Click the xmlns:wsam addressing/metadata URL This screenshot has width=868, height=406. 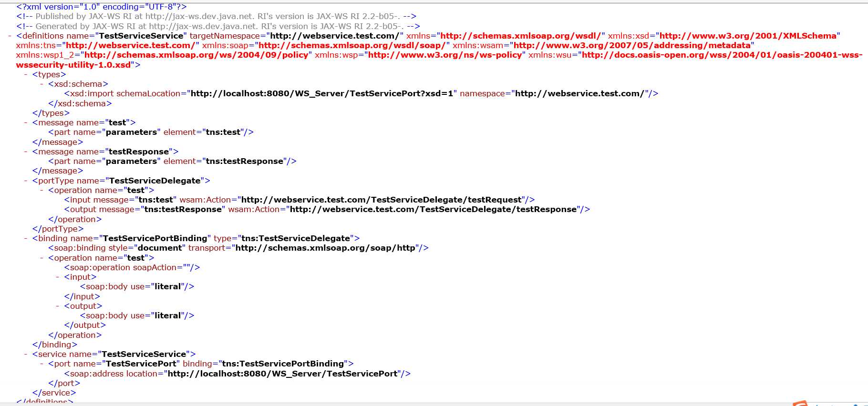point(632,45)
